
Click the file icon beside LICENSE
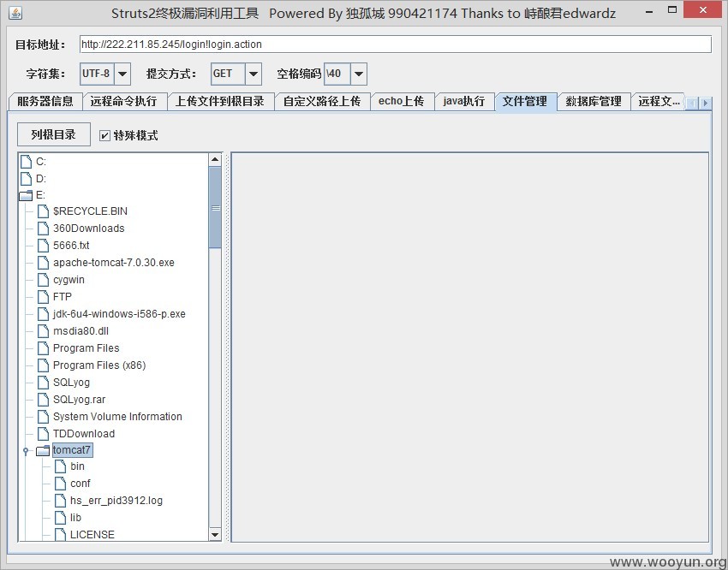60,534
